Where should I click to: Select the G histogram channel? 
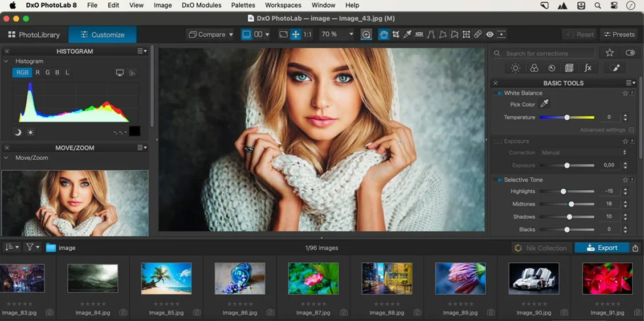click(x=47, y=73)
